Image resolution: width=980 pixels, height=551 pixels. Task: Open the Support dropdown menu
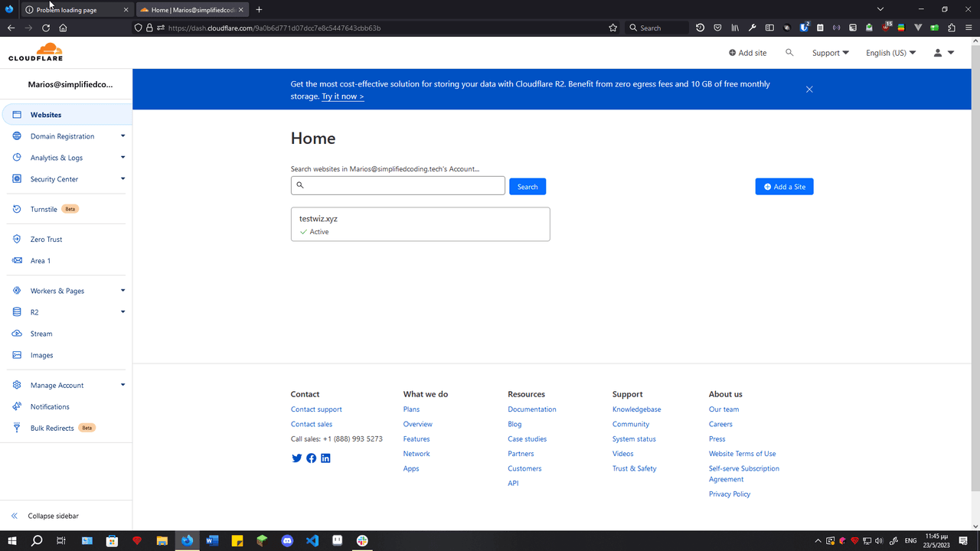coord(830,53)
